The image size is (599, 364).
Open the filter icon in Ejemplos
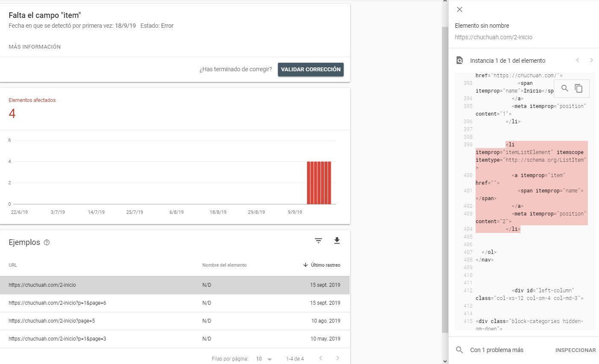pos(318,241)
